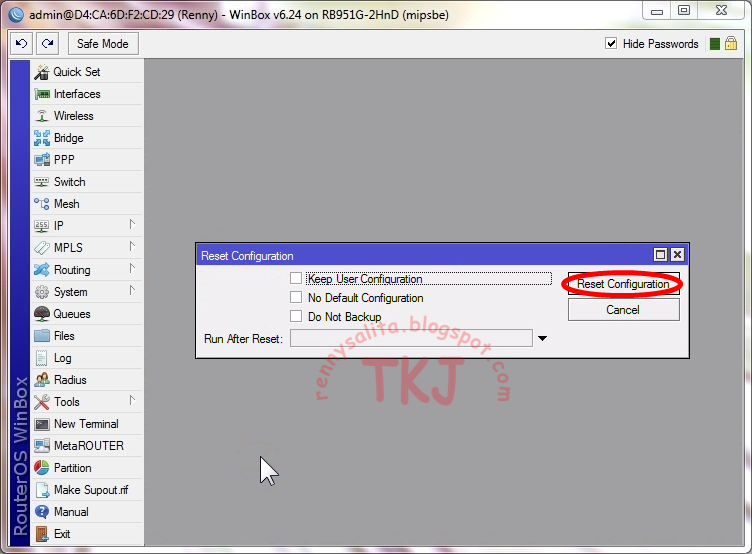Click the green status indicator square
This screenshot has height=554, width=752.
tap(715, 44)
